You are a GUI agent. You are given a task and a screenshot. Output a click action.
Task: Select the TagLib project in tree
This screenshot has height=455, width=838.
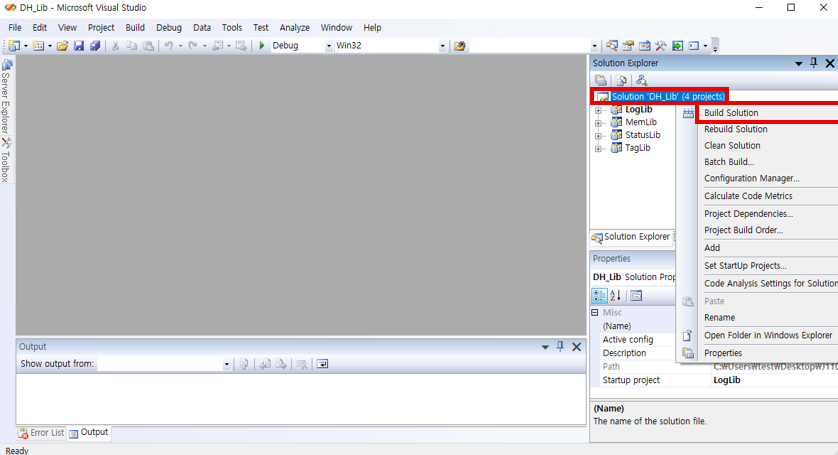637,148
